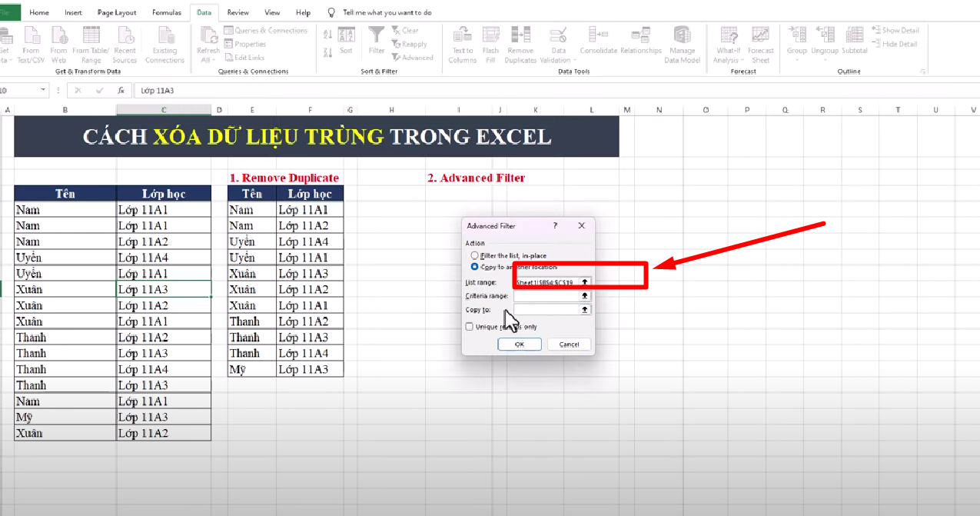Switch to the Formulas tab
The width and height of the screenshot is (980, 516).
click(x=167, y=12)
